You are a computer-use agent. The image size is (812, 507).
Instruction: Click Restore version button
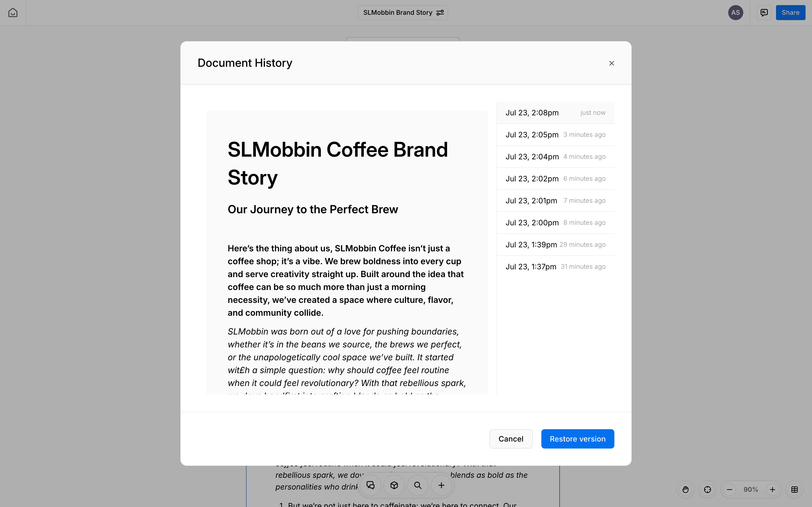click(578, 439)
